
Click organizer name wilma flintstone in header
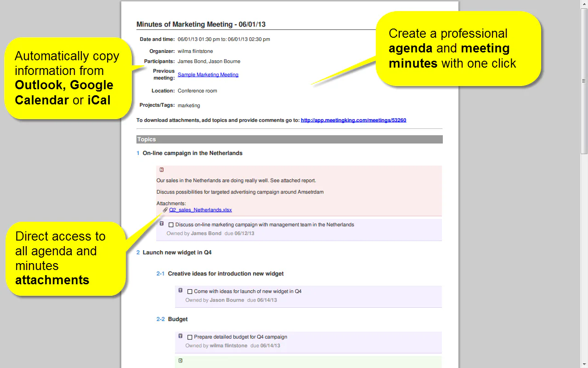coord(195,51)
